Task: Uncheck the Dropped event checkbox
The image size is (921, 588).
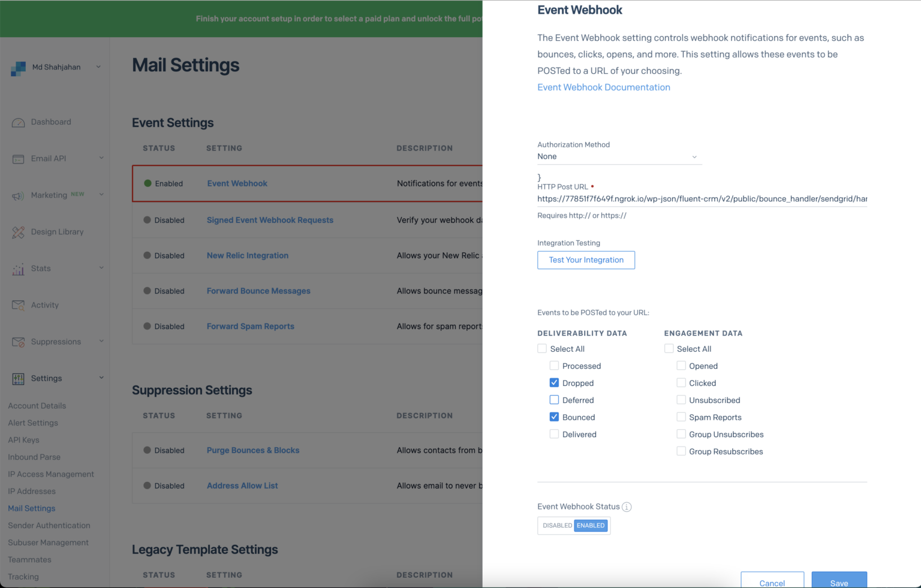Action: coord(554,383)
